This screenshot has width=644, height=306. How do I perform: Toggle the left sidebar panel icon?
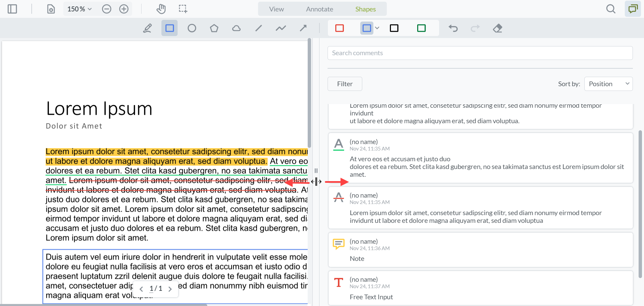click(x=12, y=9)
